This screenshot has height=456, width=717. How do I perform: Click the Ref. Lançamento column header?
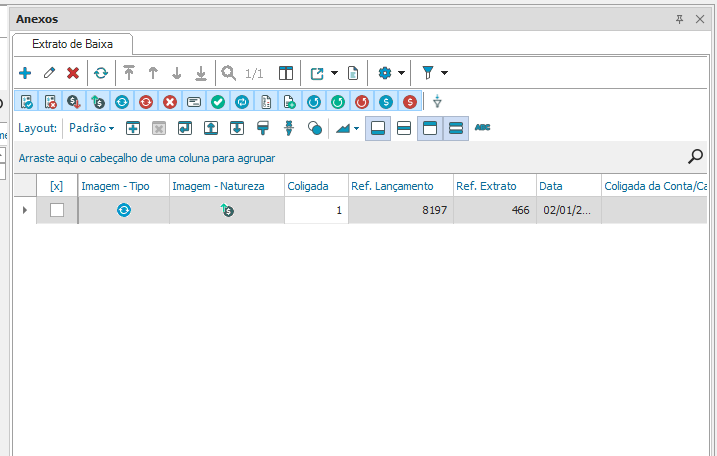(x=392, y=186)
